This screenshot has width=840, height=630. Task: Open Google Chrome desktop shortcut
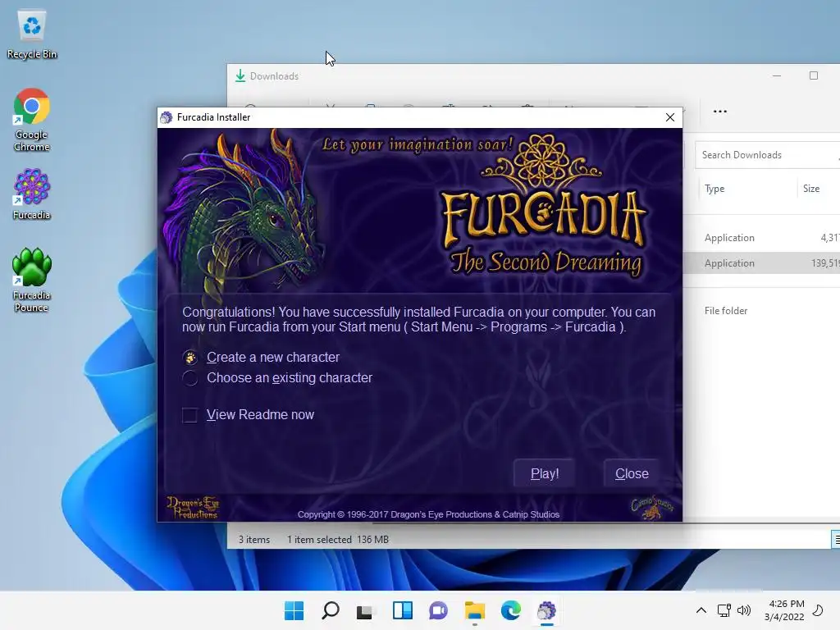pos(32,120)
